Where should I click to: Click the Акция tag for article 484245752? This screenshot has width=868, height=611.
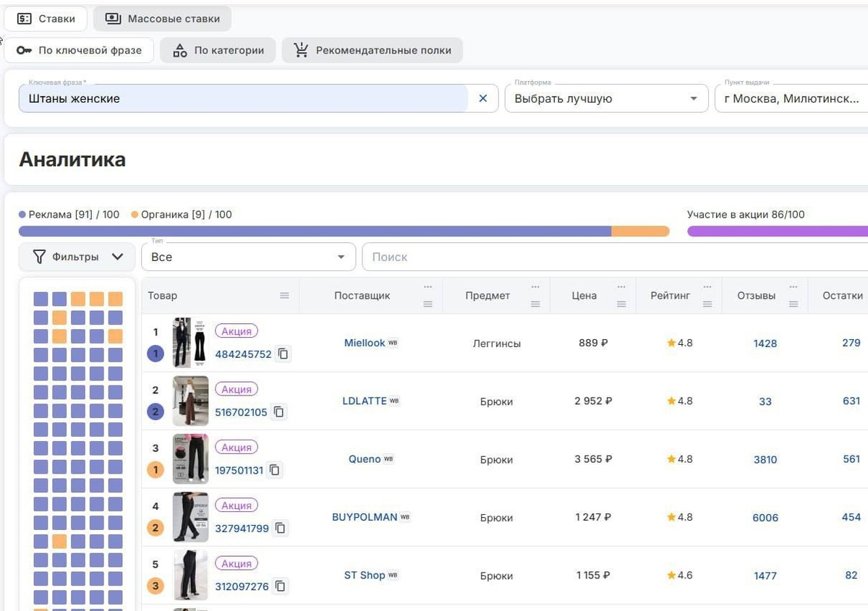[237, 331]
